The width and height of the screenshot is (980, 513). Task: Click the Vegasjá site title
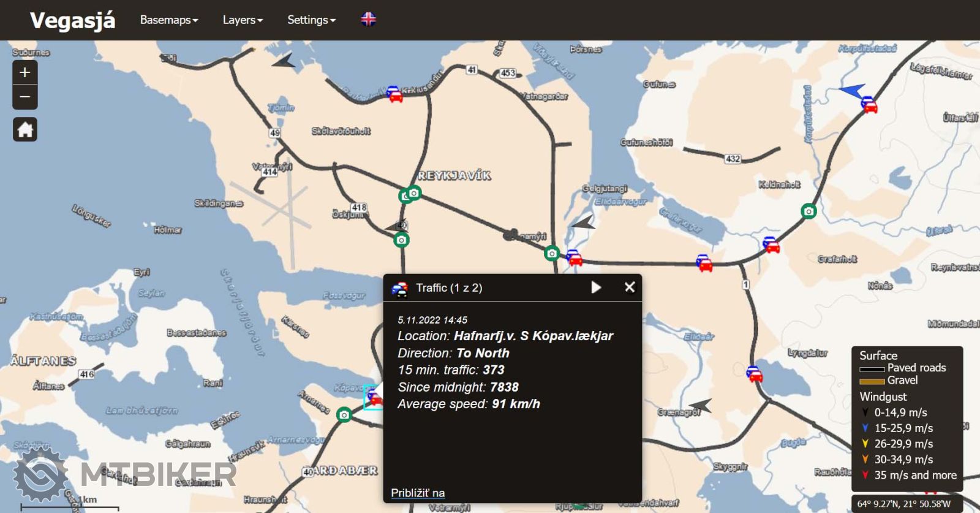tap(72, 20)
